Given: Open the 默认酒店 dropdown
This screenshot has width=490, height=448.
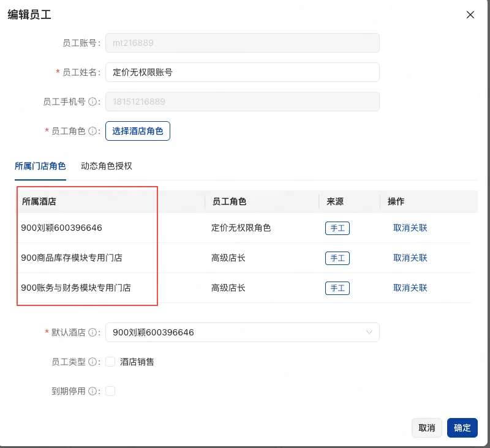Looking at the screenshot, I should [242, 332].
